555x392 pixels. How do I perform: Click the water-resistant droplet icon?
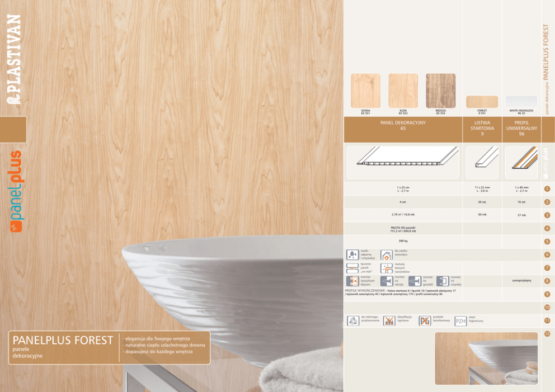pos(352,255)
